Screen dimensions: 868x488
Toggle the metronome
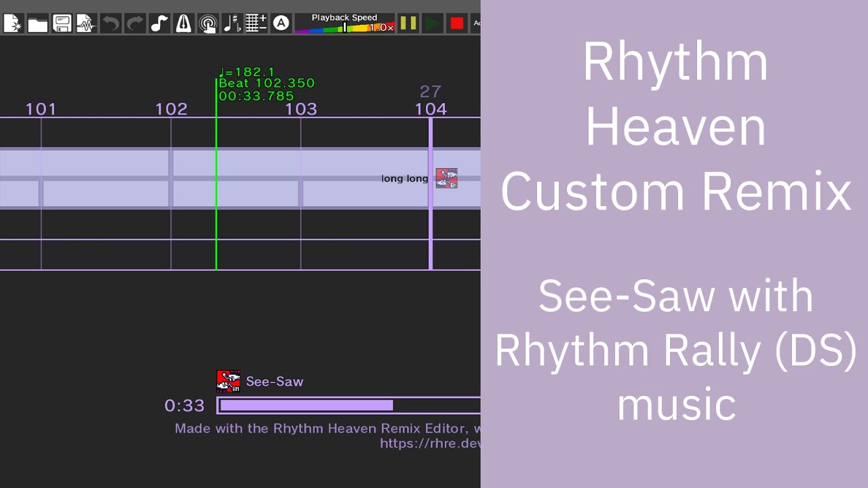pos(183,24)
